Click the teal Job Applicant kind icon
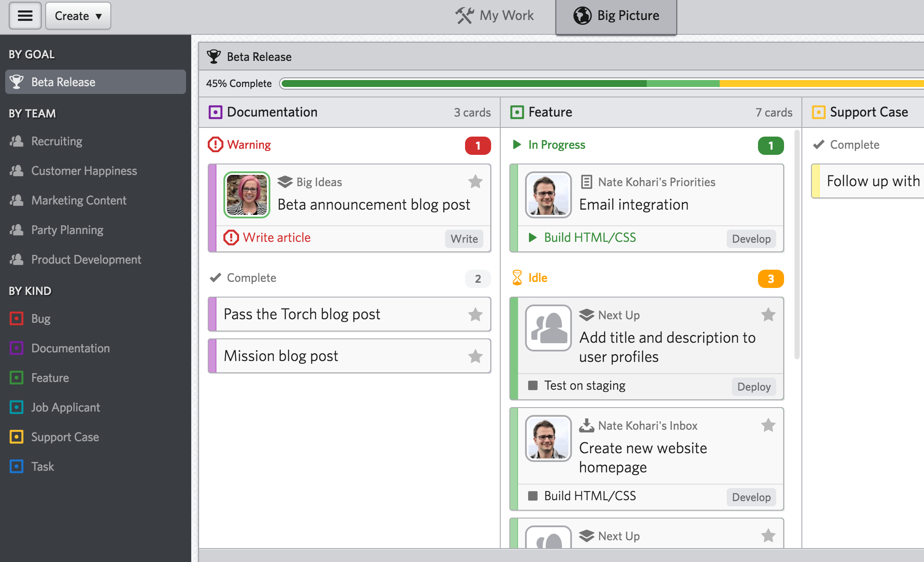This screenshot has width=924, height=562. (17, 407)
